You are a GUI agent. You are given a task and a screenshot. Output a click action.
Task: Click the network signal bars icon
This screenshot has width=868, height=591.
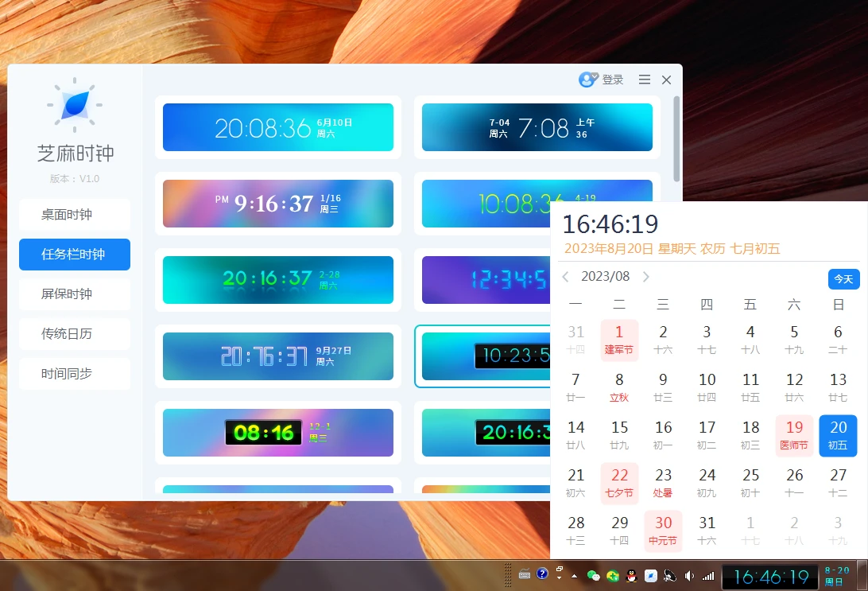pyautogui.click(x=707, y=575)
